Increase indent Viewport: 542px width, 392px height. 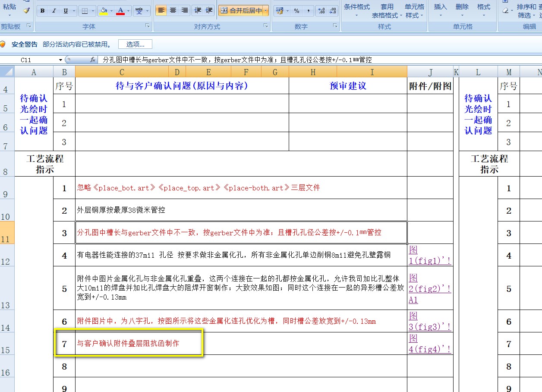tap(209, 10)
